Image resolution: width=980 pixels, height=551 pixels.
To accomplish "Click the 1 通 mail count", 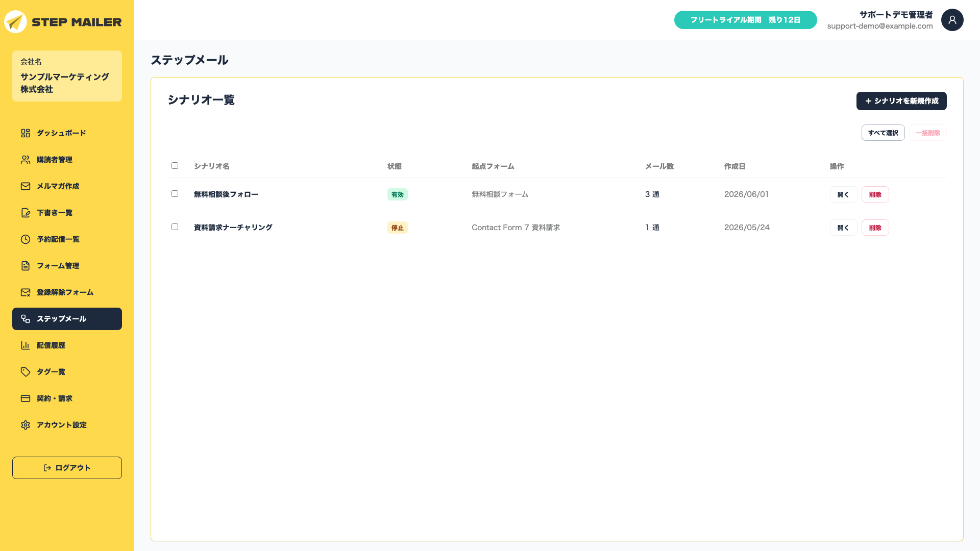I will (x=652, y=228).
